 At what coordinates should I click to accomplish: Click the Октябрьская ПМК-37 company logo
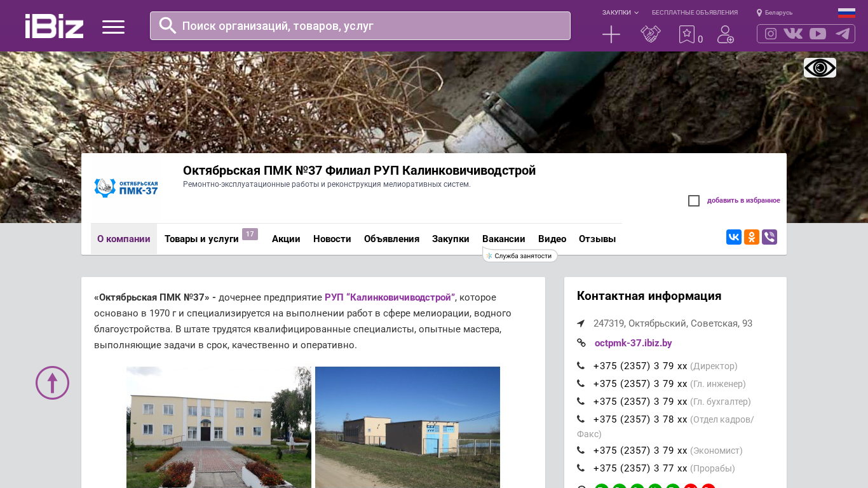(x=126, y=188)
